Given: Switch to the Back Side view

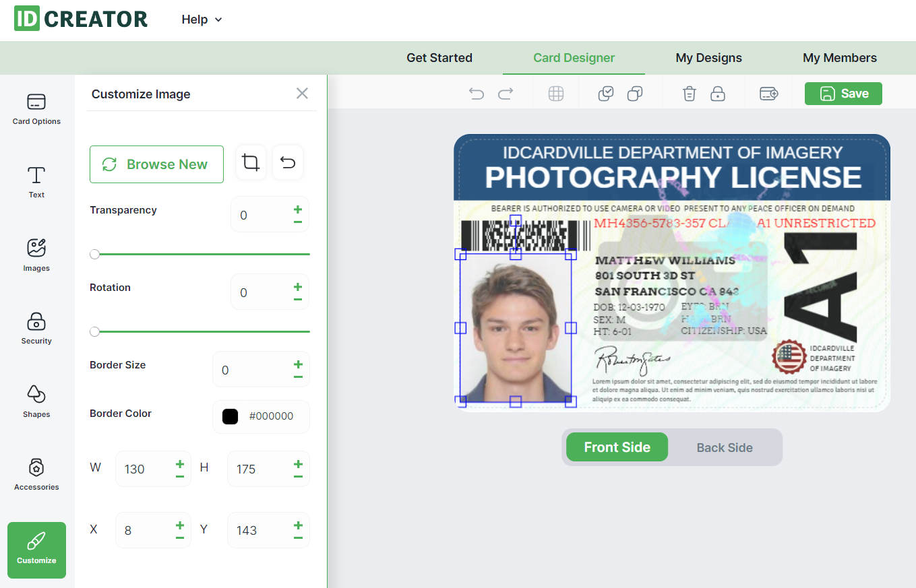Looking at the screenshot, I should pyautogui.click(x=725, y=447).
